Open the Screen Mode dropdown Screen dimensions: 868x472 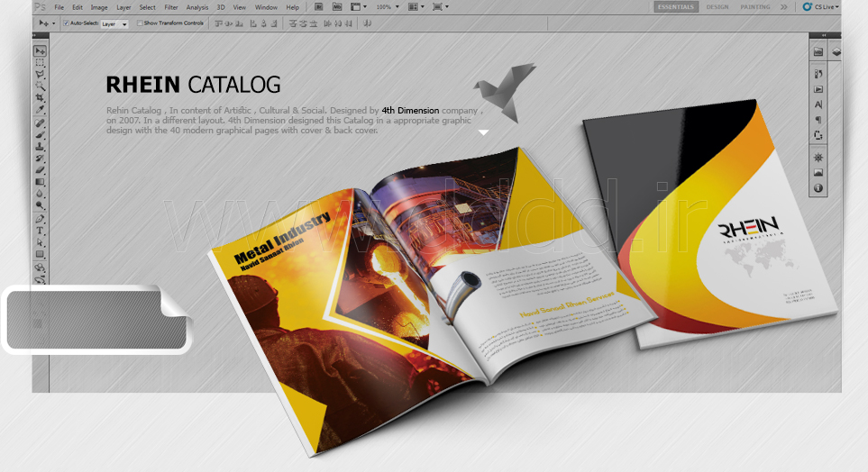tap(440, 7)
